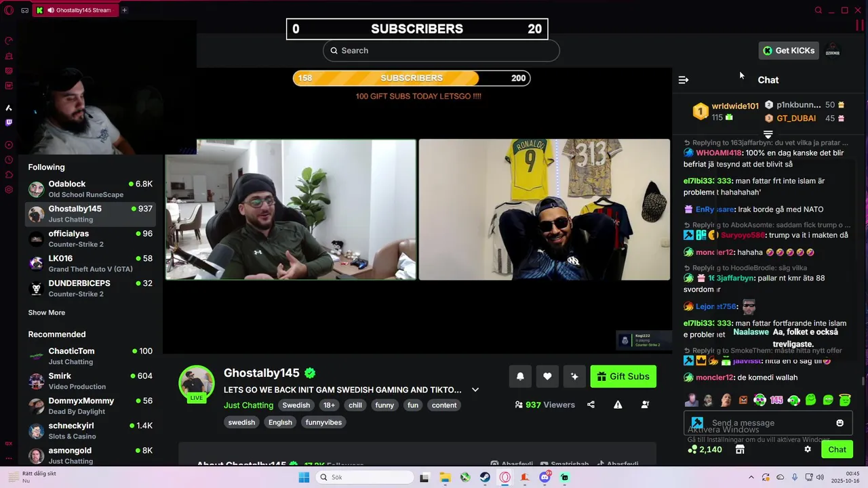The height and width of the screenshot is (488, 868).
Task: Open officialyas channel in Following list
Action: (x=91, y=239)
